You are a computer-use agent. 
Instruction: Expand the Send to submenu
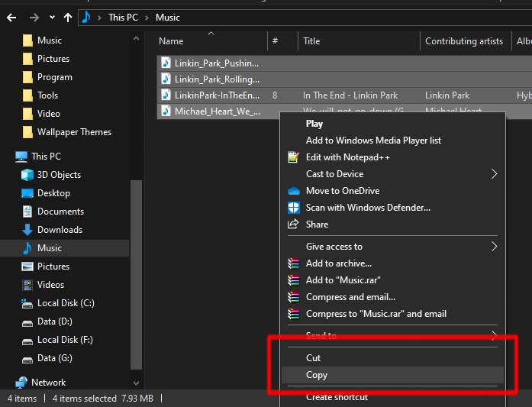click(x=392, y=336)
